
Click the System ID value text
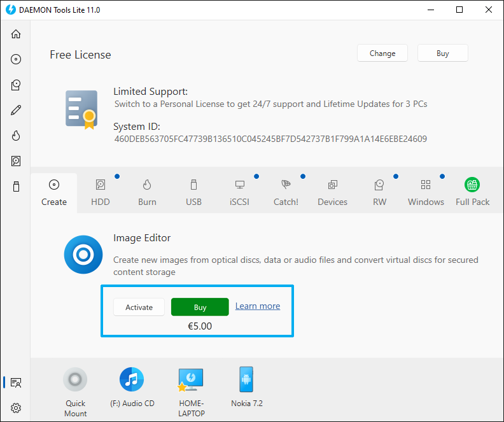point(270,139)
